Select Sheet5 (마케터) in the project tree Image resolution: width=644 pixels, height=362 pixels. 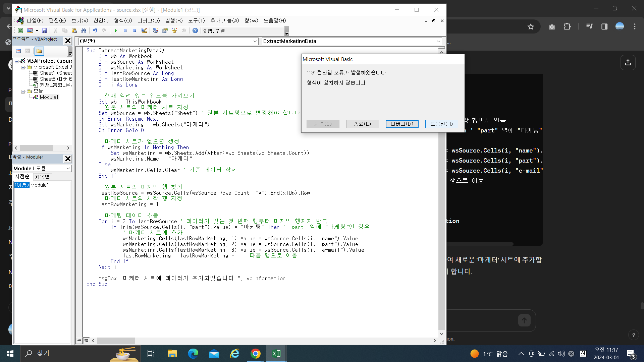[x=56, y=79]
